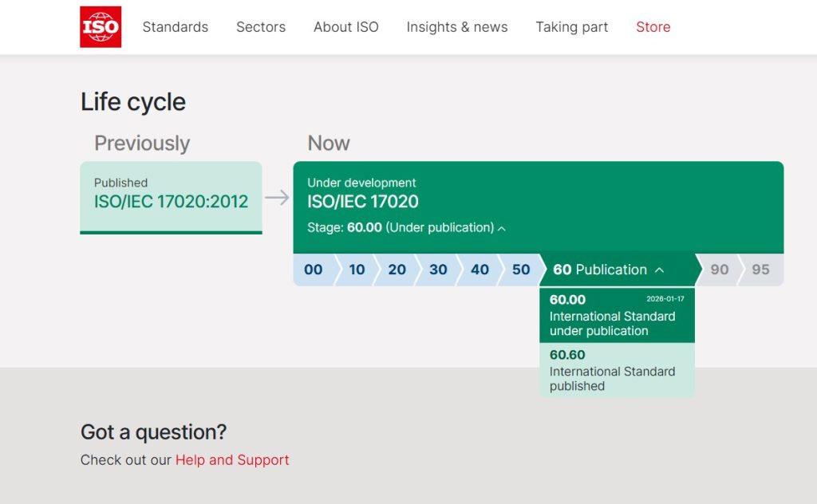Select stage 50 on the lifecycle bar
817x504 pixels.
pyautogui.click(x=520, y=270)
